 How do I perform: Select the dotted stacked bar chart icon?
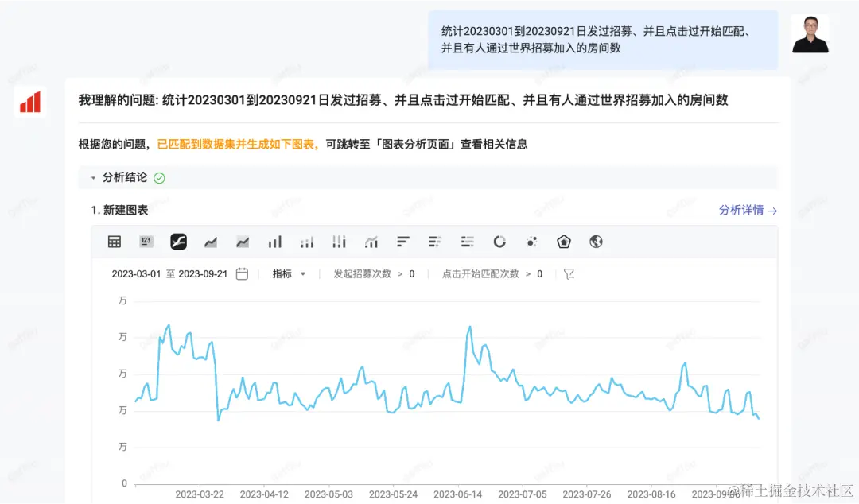307,242
